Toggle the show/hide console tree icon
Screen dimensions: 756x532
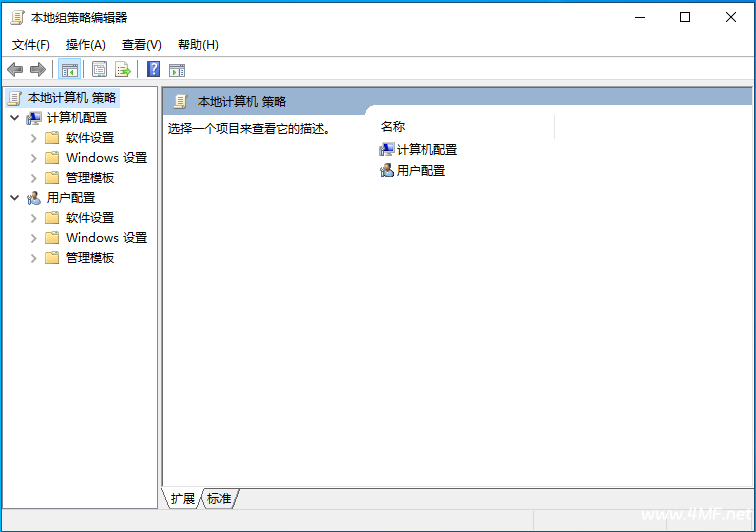click(69, 69)
